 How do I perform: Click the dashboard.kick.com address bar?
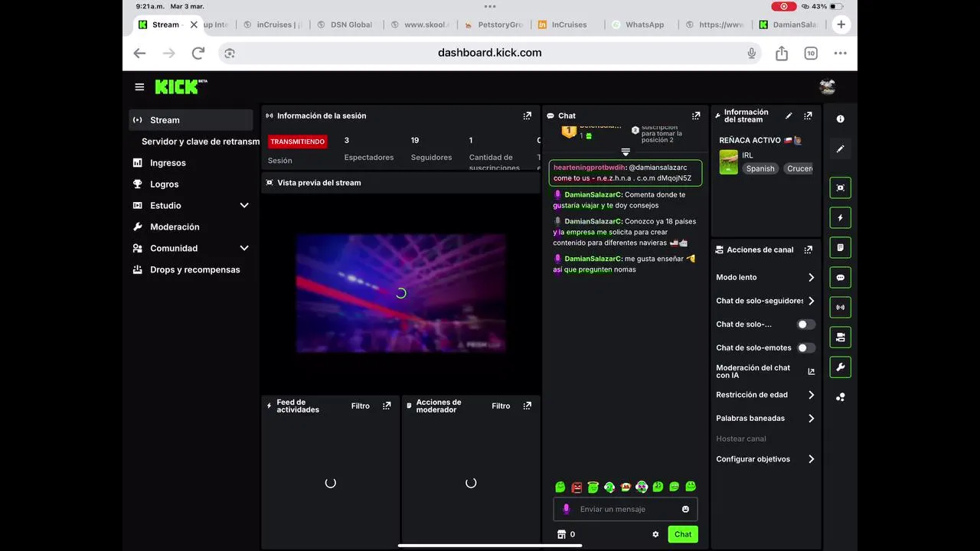[x=490, y=53]
